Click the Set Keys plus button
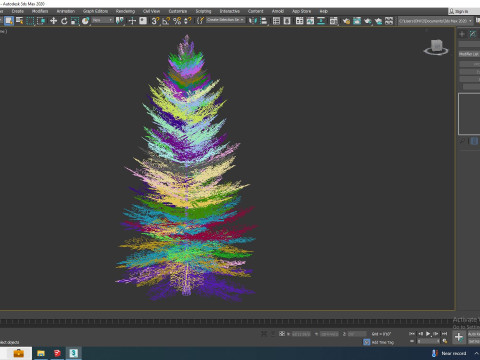This screenshot has width=480, height=360. (459, 337)
